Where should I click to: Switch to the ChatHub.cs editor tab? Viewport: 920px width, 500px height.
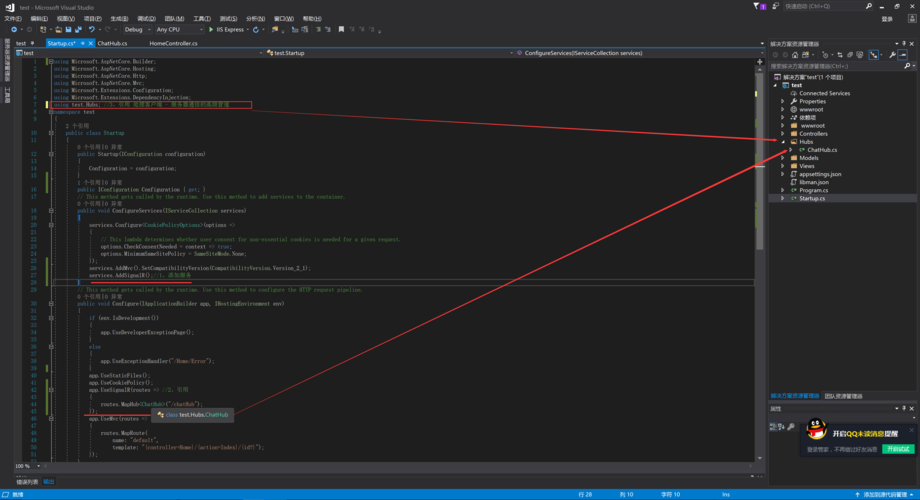112,43
